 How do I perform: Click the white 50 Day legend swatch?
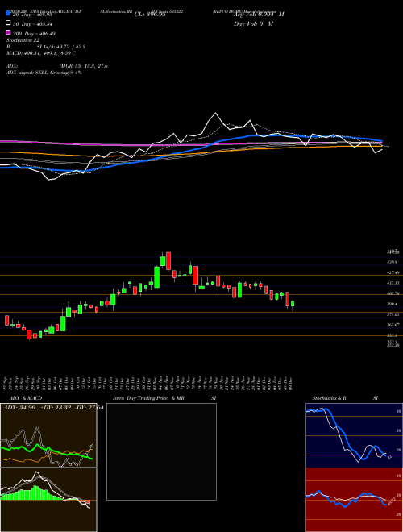[8, 23]
